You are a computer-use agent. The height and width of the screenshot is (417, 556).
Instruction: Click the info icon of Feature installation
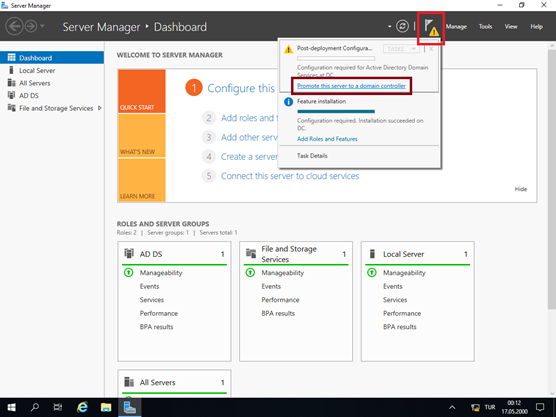pos(288,102)
